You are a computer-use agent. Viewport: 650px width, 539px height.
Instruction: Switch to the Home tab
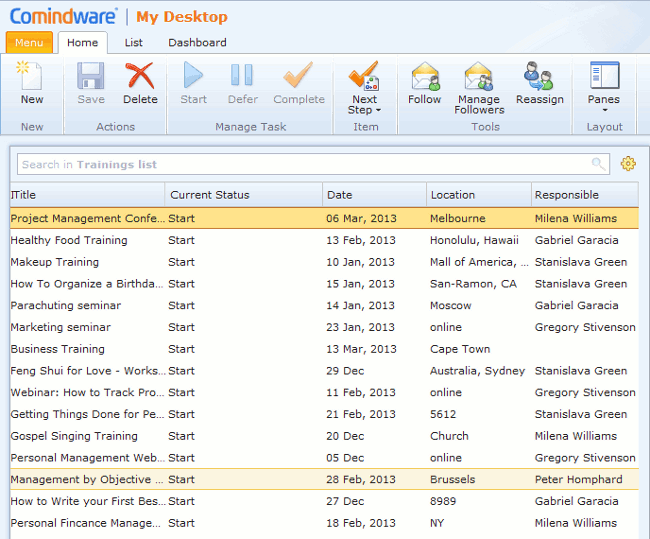click(x=82, y=42)
